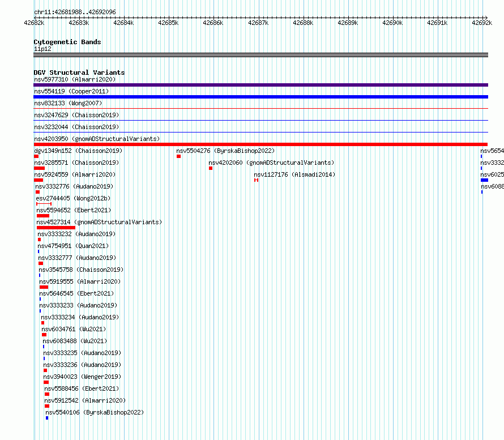
Task: Click the 11p12 band label
Action: (42, 49)
